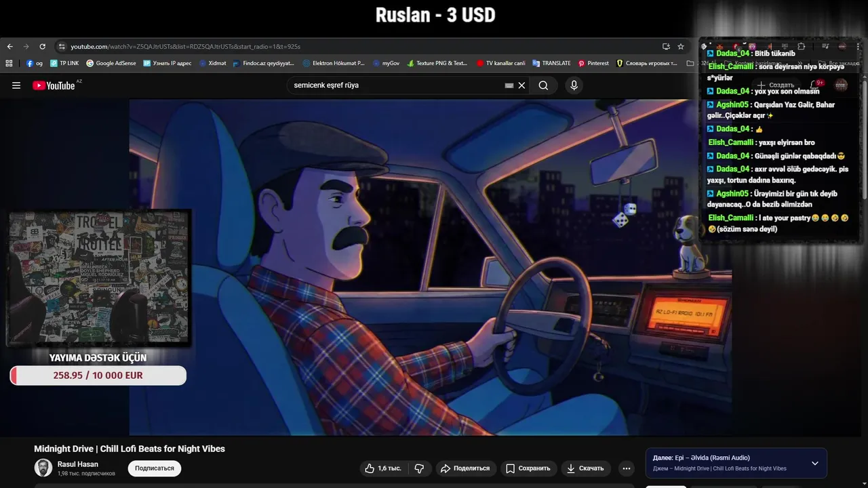Open more actions three-dot menu
The width and height of the screenshot is (868, 488).
[x=627, y=468]
